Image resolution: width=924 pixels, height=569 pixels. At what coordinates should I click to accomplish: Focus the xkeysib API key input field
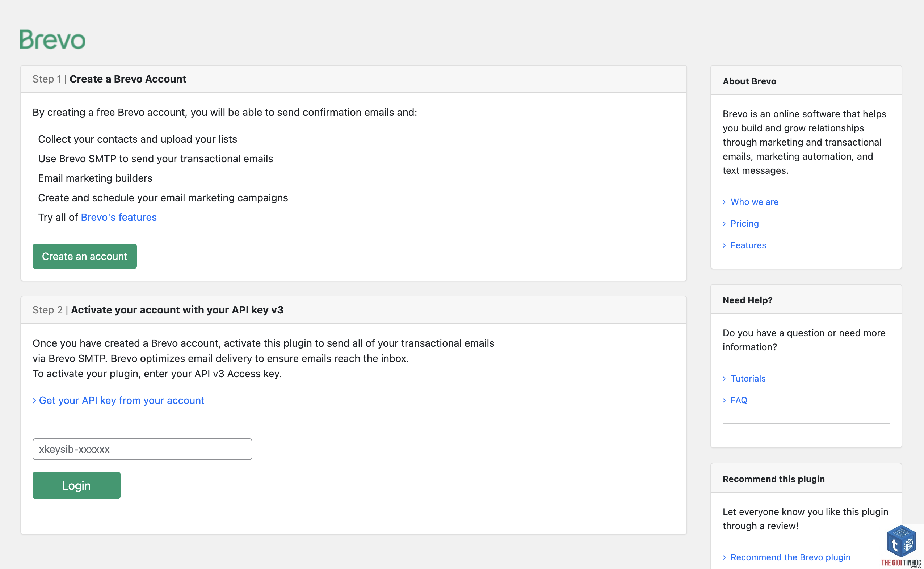(x=142, y=449)
